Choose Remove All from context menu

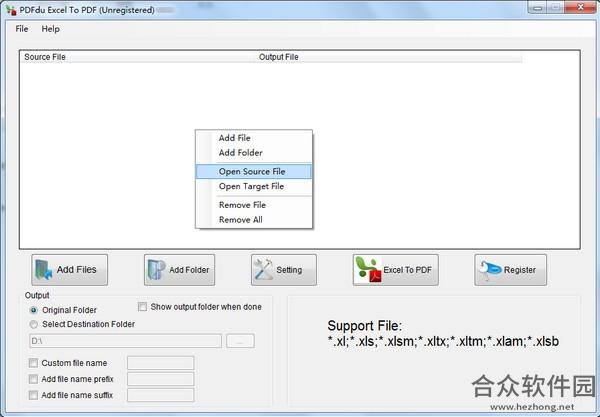click(x=254, y=220)
